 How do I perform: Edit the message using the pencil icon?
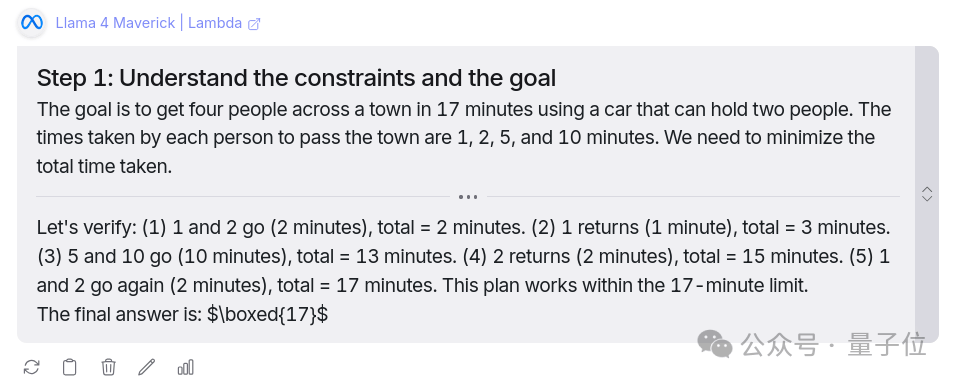click(x=146, y=367)
